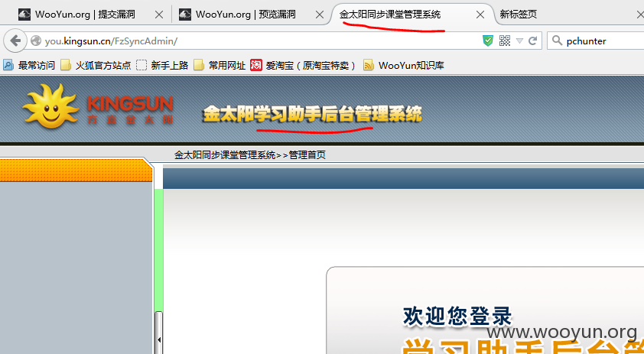The width and height of the screenshot is (644, 354).
Task: Close the WooYun.org 提交漏洞 tab
Action: [159, 15]
